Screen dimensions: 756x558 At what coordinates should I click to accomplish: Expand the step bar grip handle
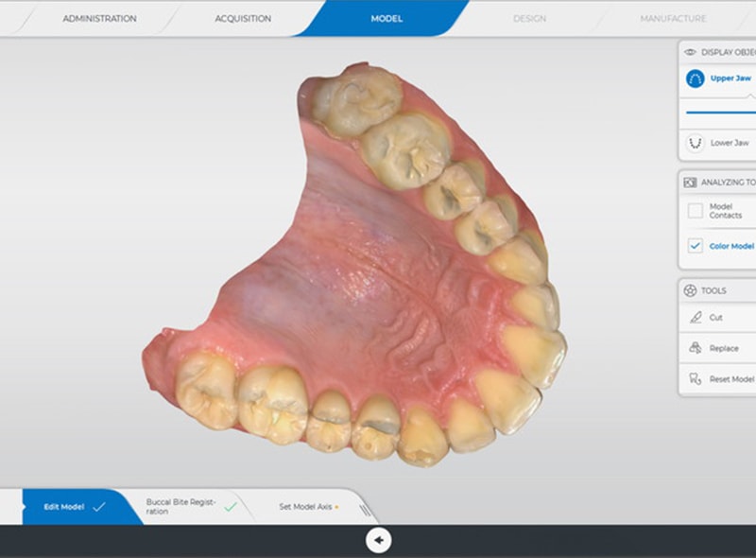point(362,508)
